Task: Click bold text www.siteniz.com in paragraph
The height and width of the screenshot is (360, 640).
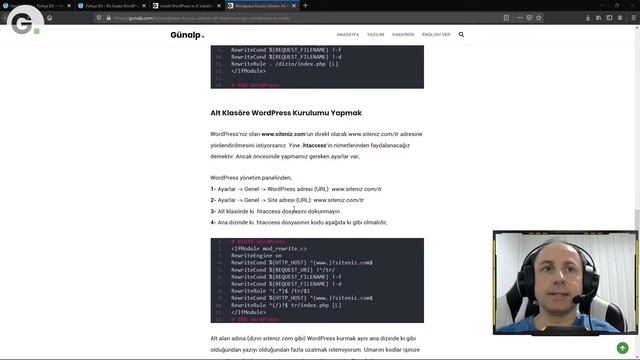Action: tap(283, 134)
